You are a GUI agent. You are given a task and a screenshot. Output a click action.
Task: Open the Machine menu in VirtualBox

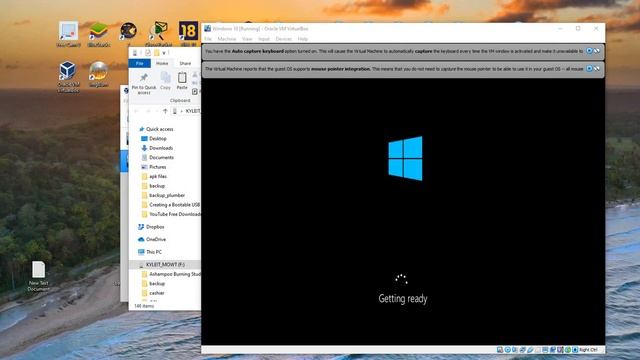(x=227, y=39)
